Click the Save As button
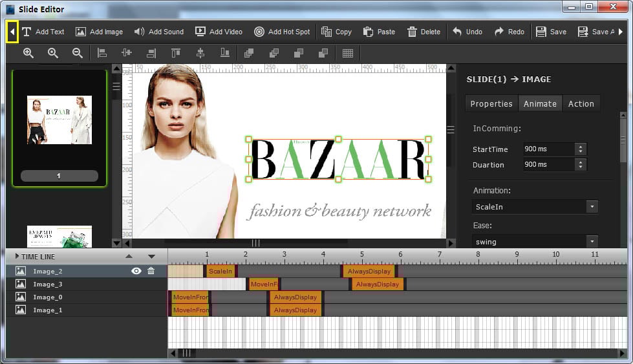 [x=596, y=32]
